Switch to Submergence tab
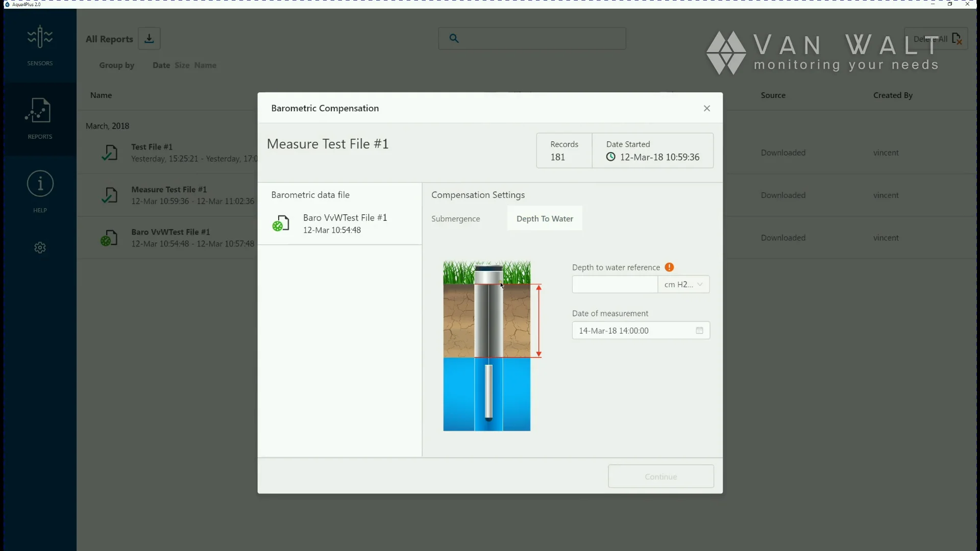This screenshot has width=980, height=551. point(455,219)
